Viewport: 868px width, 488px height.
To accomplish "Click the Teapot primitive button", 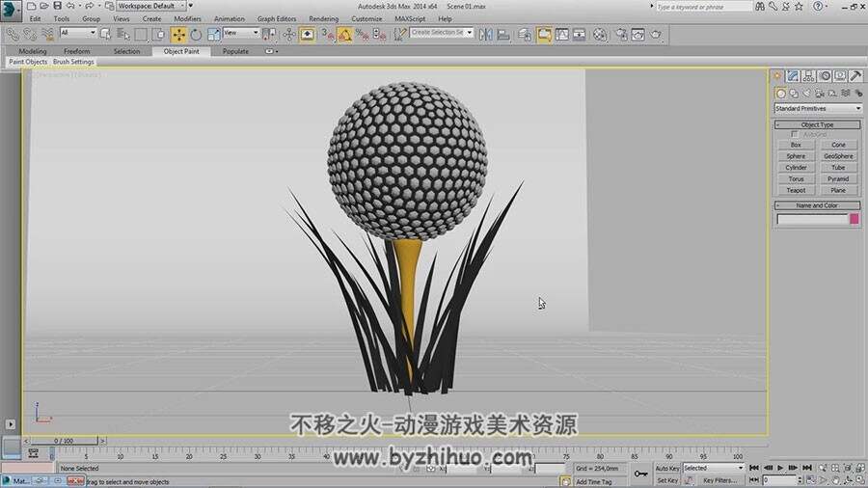I will pos(796,190).
